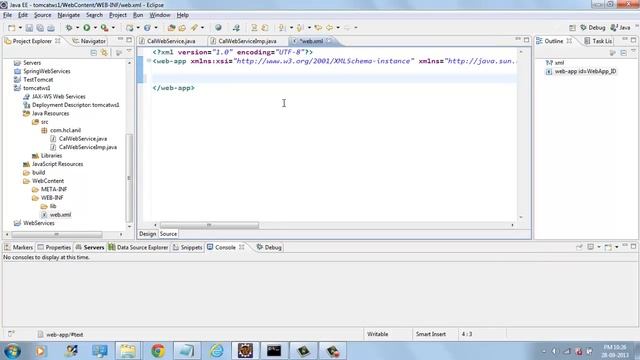Screen dimensions: 640x360
Task: Click the Print toolbar icon
Action: point(51,28)
